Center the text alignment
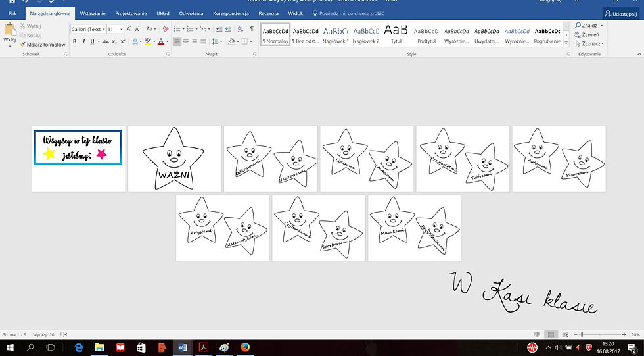Viewport: 644px width, 356px height. (x=185, y=41)
